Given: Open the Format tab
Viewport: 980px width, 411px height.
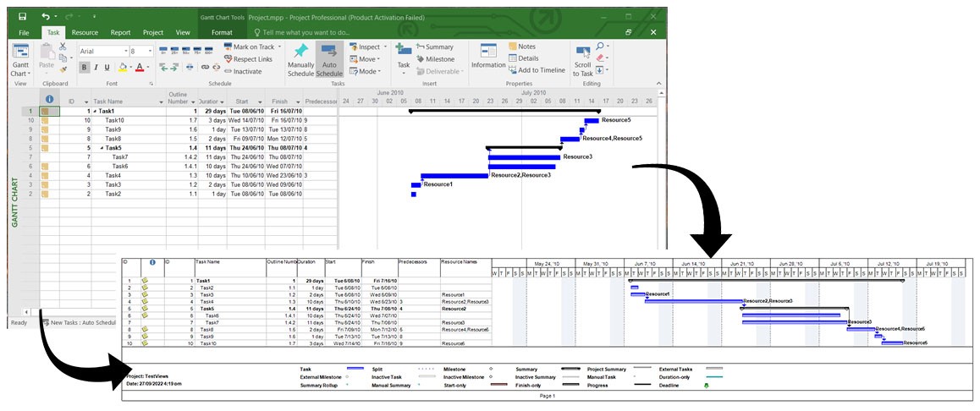Looking at the screenshot, I should coord(222,32).
